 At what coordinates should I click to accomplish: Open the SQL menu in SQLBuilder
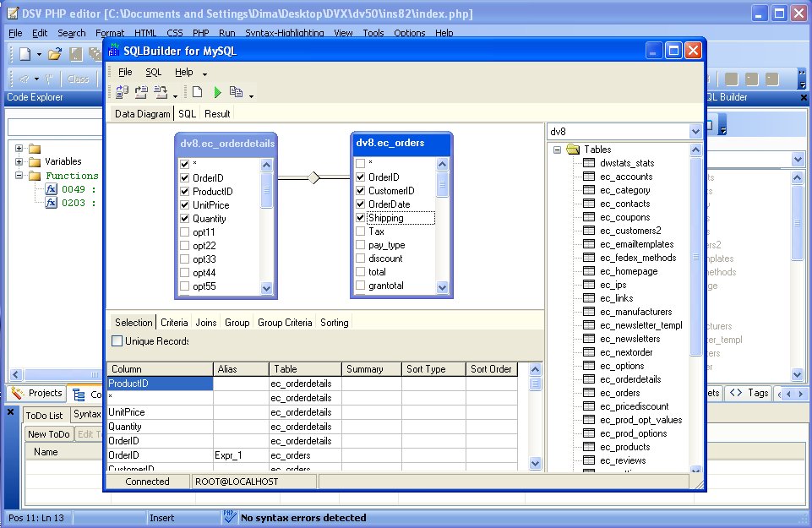[153, 72]
